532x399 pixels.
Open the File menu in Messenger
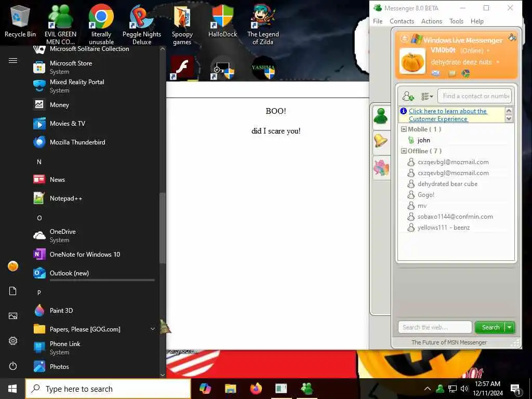coord(378,21)
